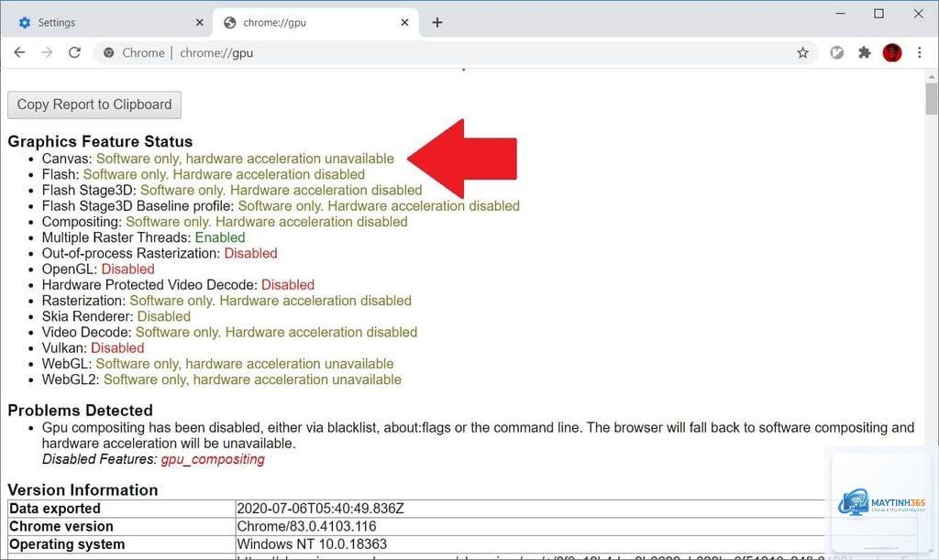This screenshot has height=560, width=939.
Task: Click the Graphics Feature Status heading
Action: click(100, 142)
